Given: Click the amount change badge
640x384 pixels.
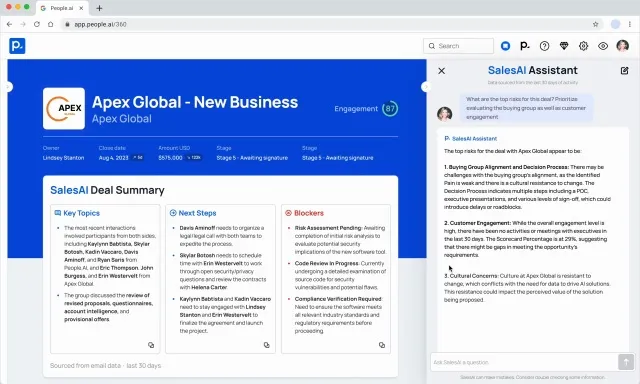Looking at the screenshot, I should pyautogui.click(x=194, y=158).
